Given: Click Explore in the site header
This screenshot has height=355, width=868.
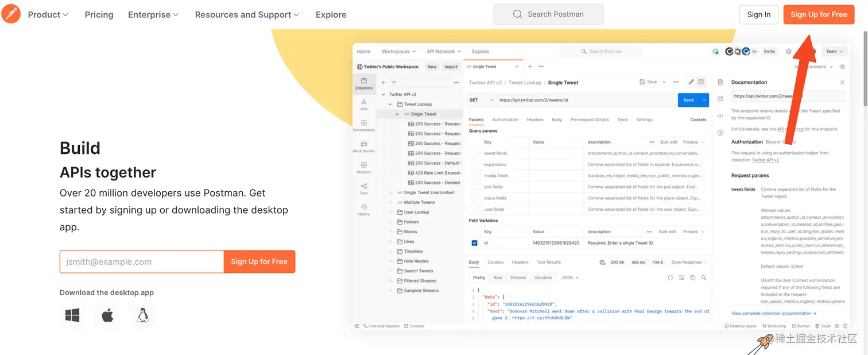Looking at the screenshot, I should pyautogui.click(x=331, y=14).
